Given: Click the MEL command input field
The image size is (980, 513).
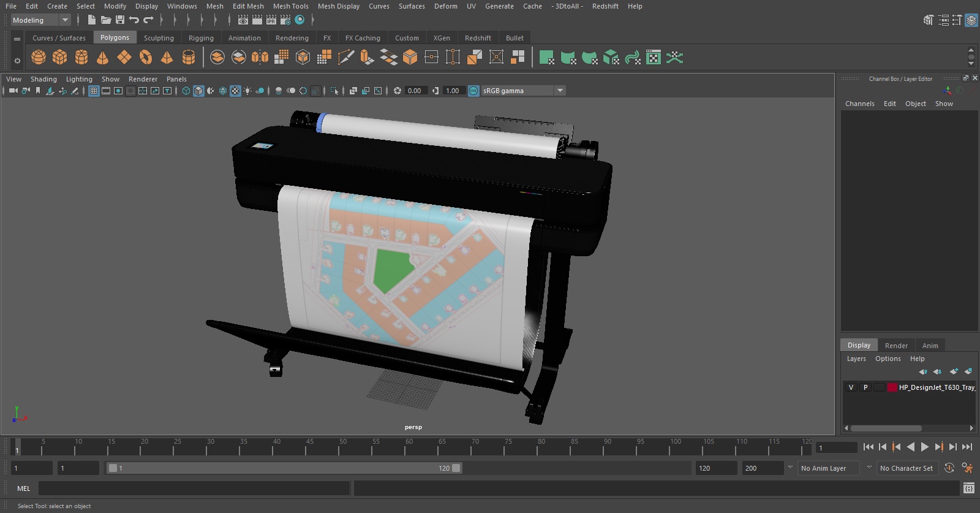Looking at the screenshot, I should pos(194,488).
